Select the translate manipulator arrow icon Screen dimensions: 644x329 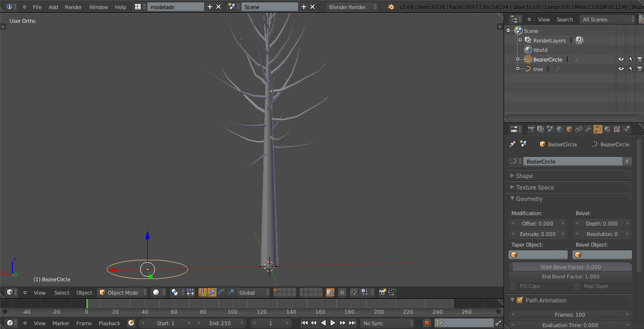point(212,292)
